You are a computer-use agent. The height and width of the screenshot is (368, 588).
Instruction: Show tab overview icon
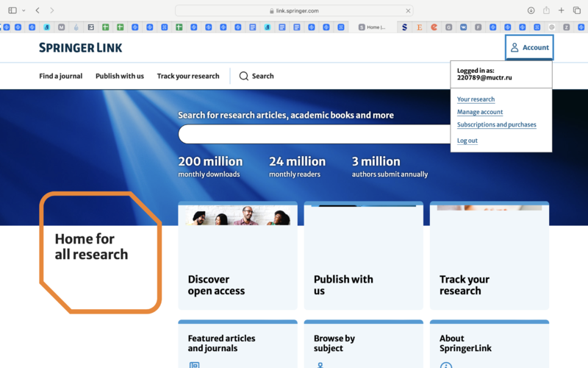pos(577,10)
